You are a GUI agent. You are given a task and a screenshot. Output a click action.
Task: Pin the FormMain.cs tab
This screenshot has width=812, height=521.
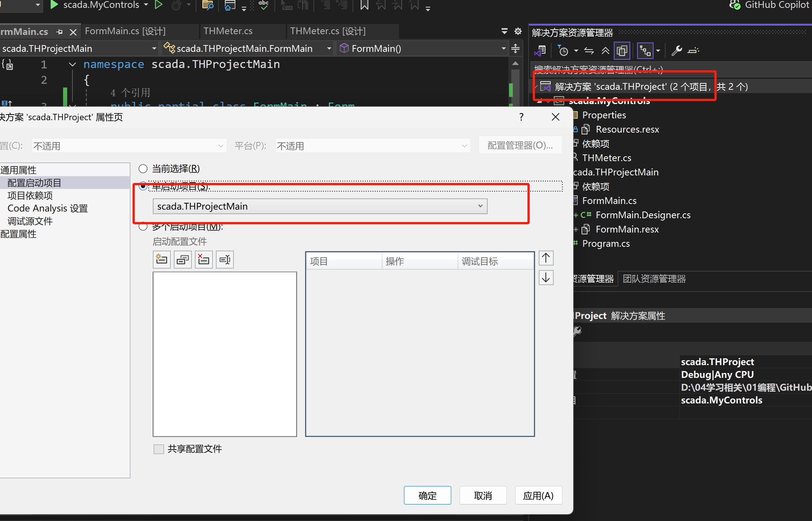point(59,32)
